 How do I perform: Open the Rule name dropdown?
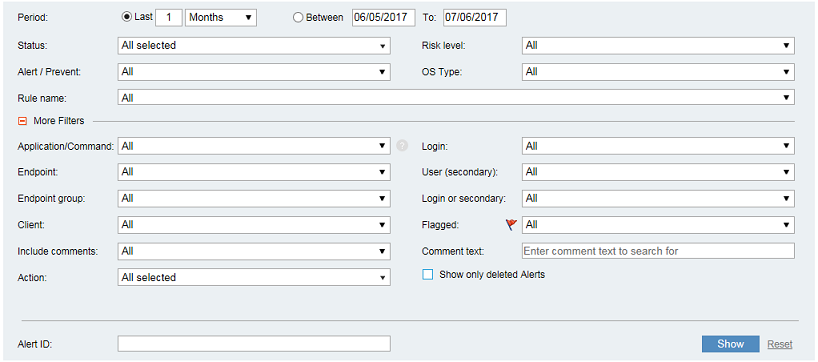[x=456, y=98]
